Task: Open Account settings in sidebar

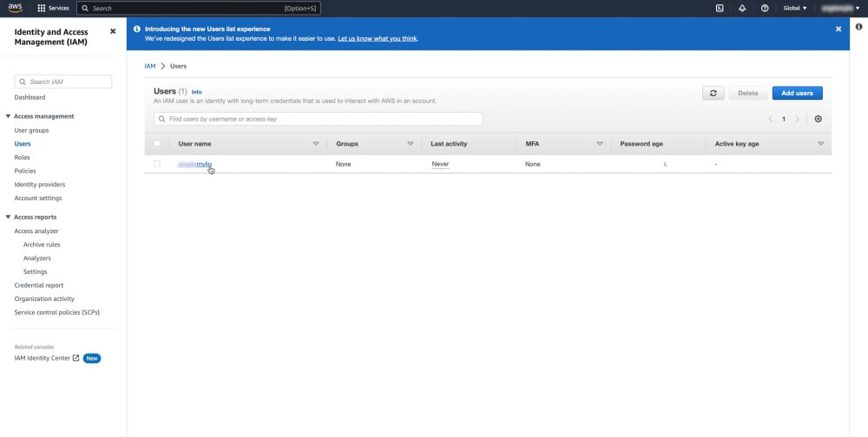Action: pos(38,198)
